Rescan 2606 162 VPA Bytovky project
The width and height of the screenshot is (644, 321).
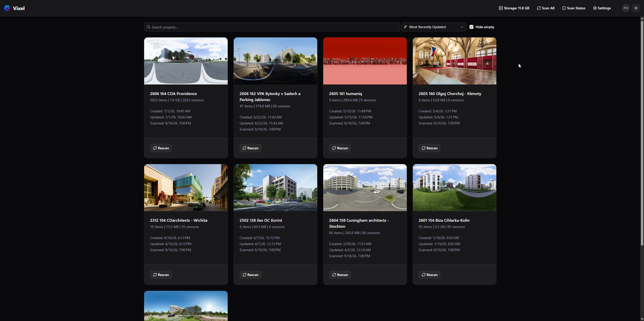pyautogui.click(x=250, y=148)
